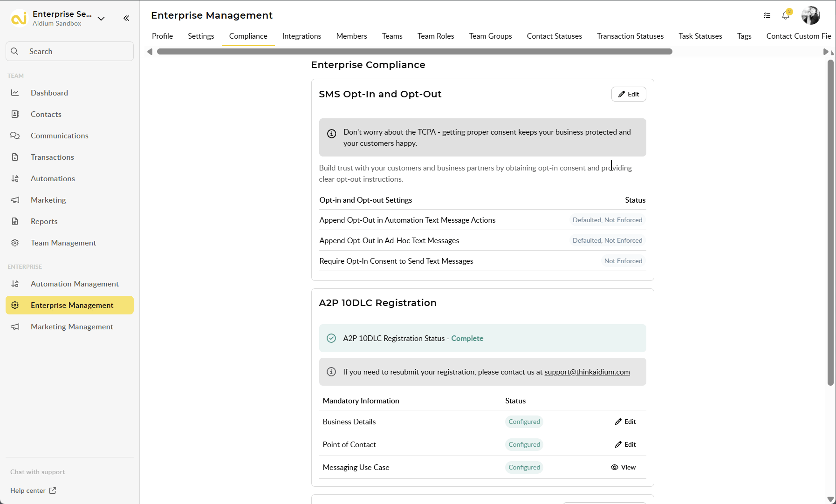Switch to the Members tab
Image resolution: width=836 pixels, height=504 pixels.
(351, 36)
